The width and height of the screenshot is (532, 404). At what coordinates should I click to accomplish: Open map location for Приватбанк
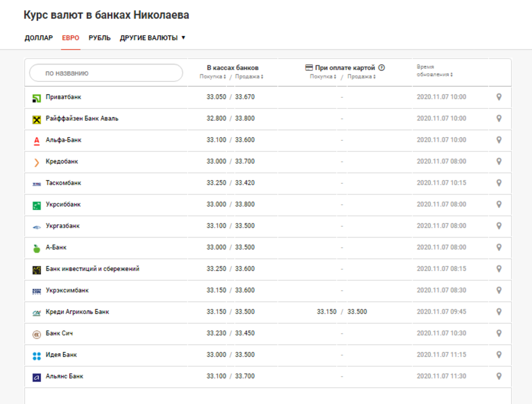(x=499, y=97)
